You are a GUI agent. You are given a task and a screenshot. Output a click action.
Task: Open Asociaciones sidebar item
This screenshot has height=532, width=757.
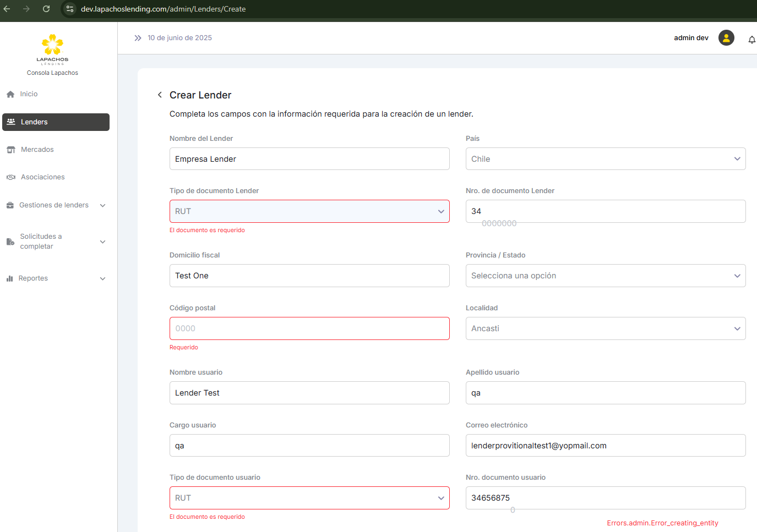[x=42, y=177]
